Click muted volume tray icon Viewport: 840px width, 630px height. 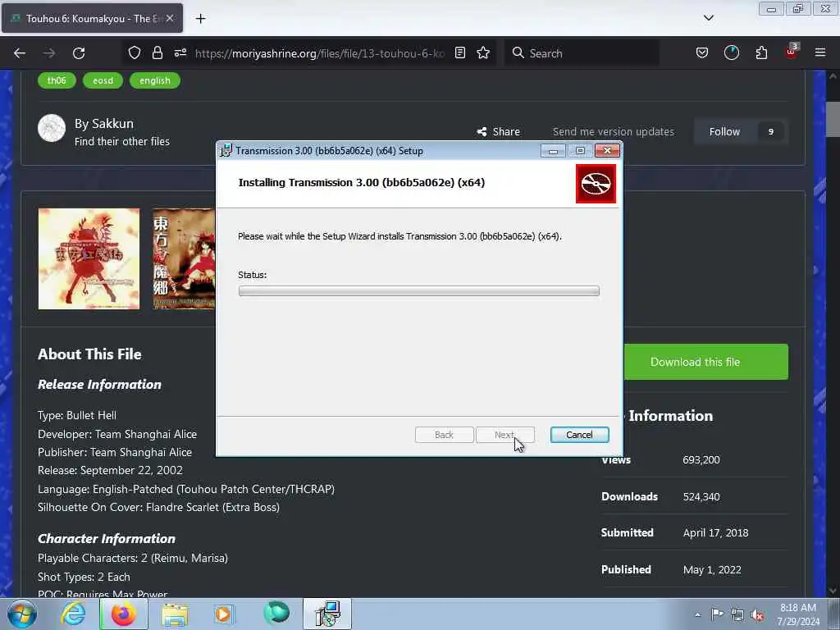(757, 615)
